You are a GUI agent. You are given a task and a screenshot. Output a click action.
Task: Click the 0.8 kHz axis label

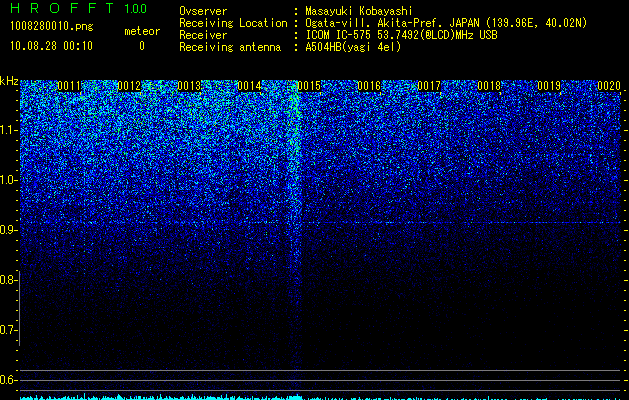(9, 280)
